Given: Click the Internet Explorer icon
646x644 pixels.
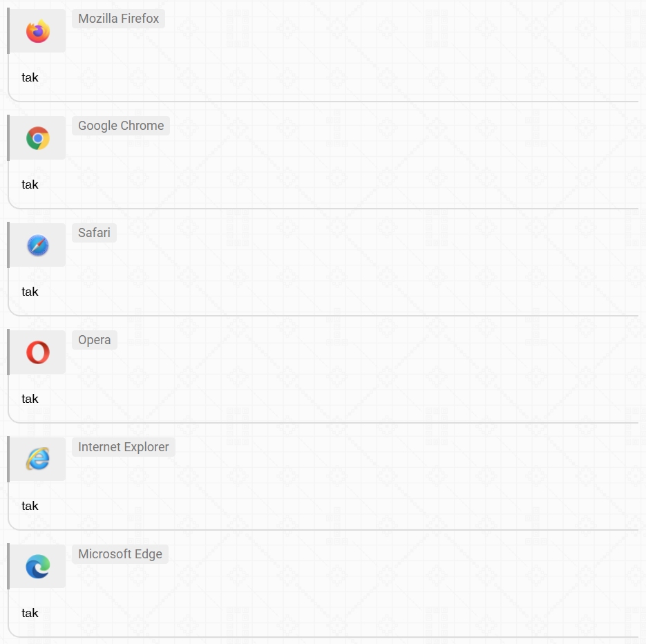Looking at the screenshot, I should coord(38,459).
